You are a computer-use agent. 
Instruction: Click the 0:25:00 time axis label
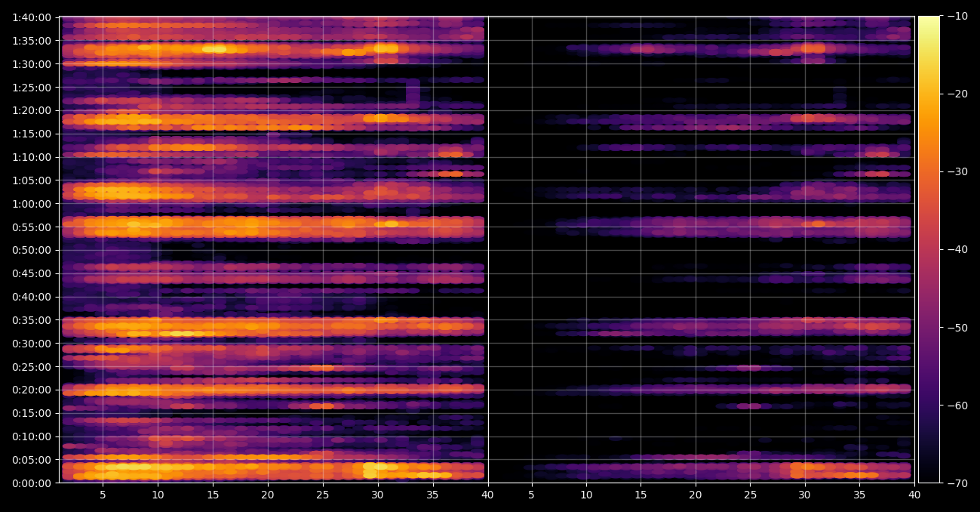[x=32, y=367]
